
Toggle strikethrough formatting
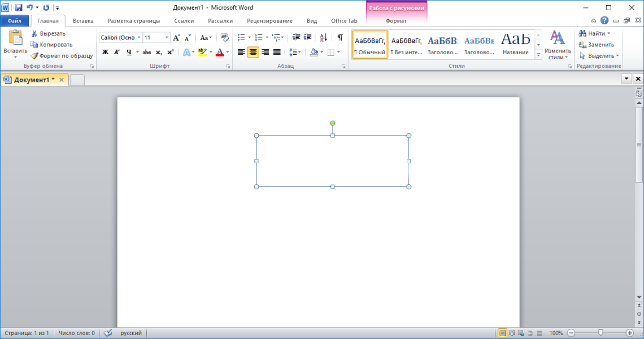point(146,52)
